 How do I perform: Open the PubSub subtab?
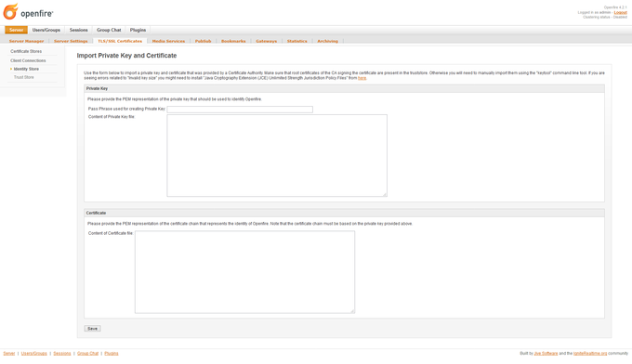(204, 41)
